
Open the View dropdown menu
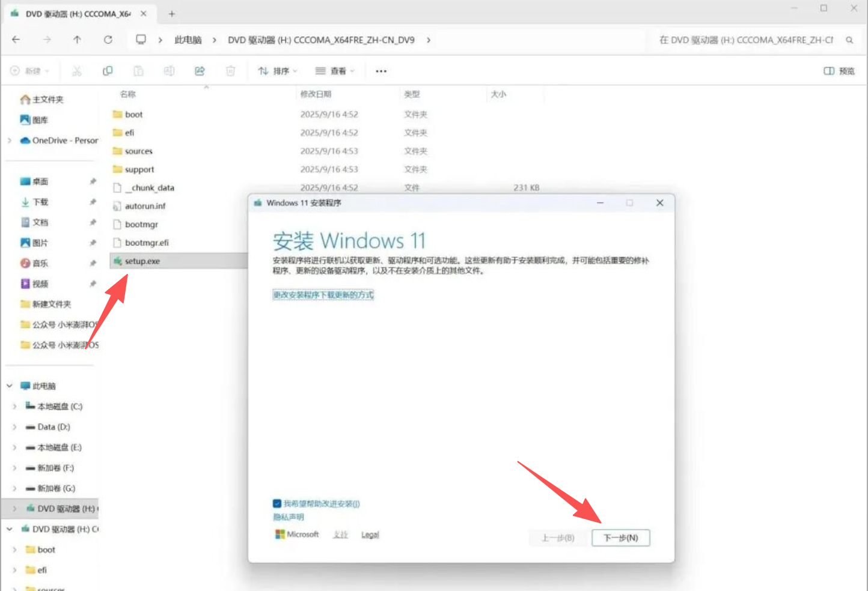click(335, 71)
